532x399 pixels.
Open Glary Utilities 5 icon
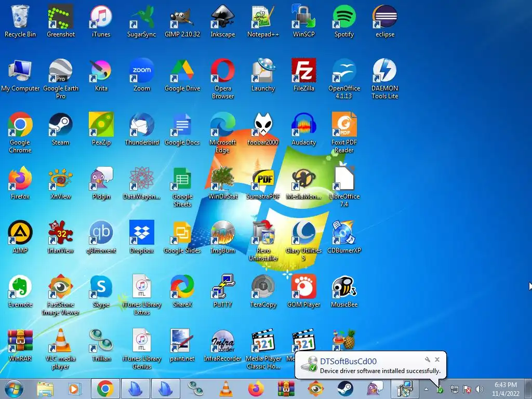pyautogui.click(x=303, y=241)
